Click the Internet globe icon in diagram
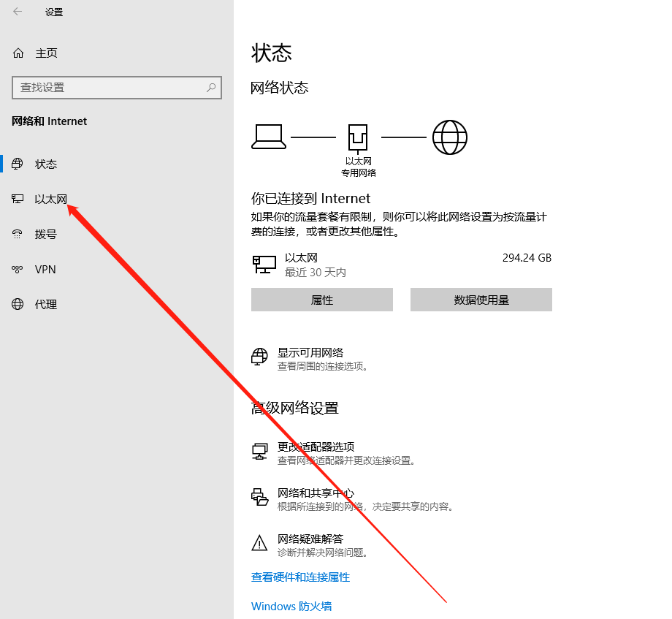Image resolution: width=672 pixels, height=619 pixels. pos(449,137)
